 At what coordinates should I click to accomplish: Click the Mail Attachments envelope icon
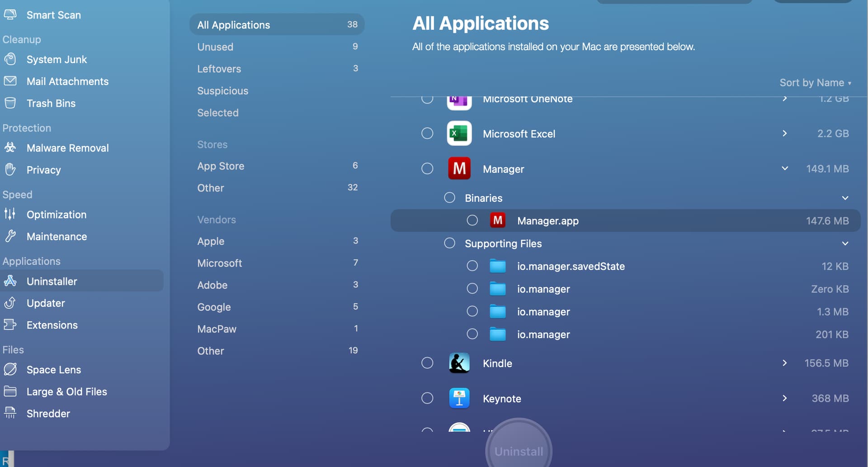click(x=10, y=81)
